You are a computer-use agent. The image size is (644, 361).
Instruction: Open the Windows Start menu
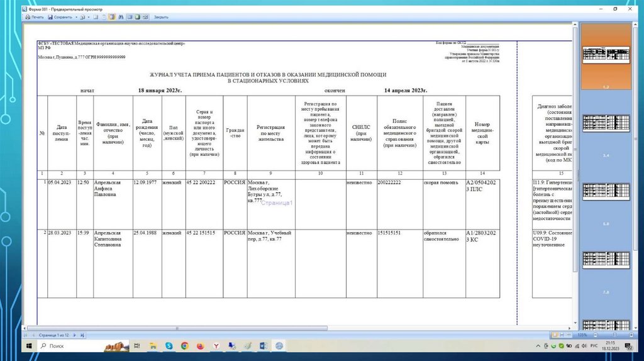(29, 346)
